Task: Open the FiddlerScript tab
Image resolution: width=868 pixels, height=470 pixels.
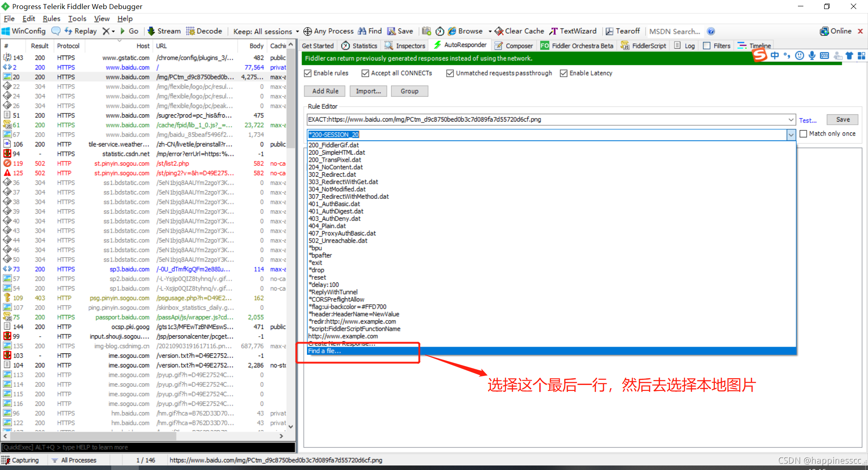Action: pyautogui.click(x=644, y=46)
